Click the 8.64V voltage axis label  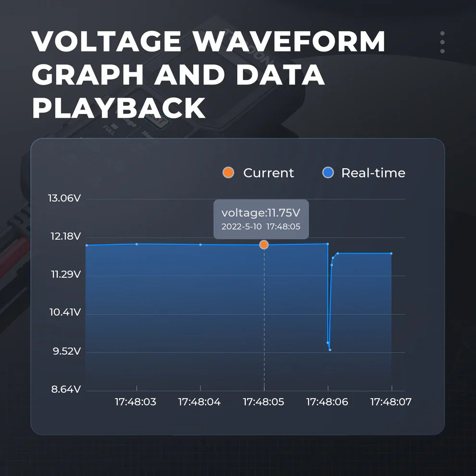(66, 389)
